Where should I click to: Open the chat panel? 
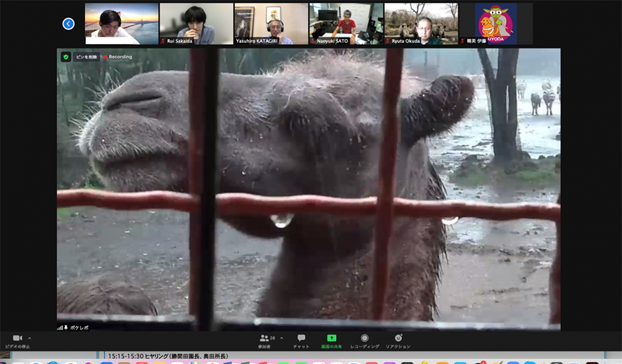coord(301,338)
